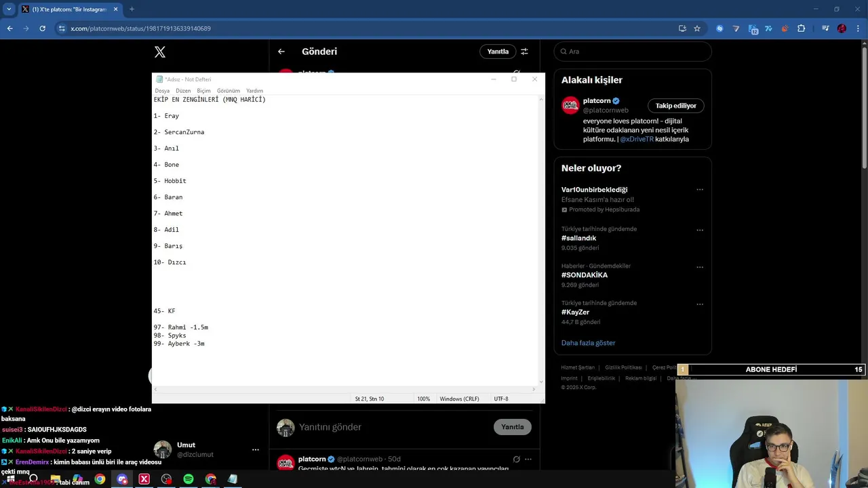Image resolution: width=868 pixels, height=488 pixels.
Task: Open the Düzen menu in Notepad
Action: [x=183, y=91]
